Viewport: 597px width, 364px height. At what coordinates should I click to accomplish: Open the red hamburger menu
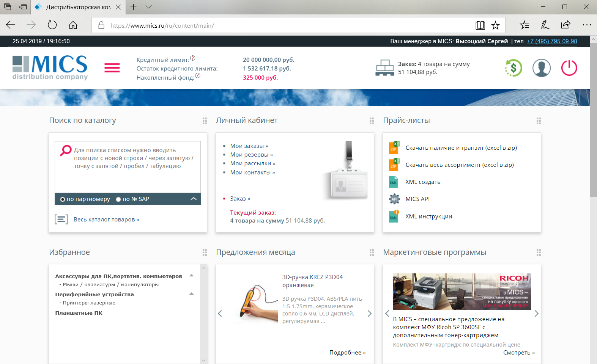112,68
